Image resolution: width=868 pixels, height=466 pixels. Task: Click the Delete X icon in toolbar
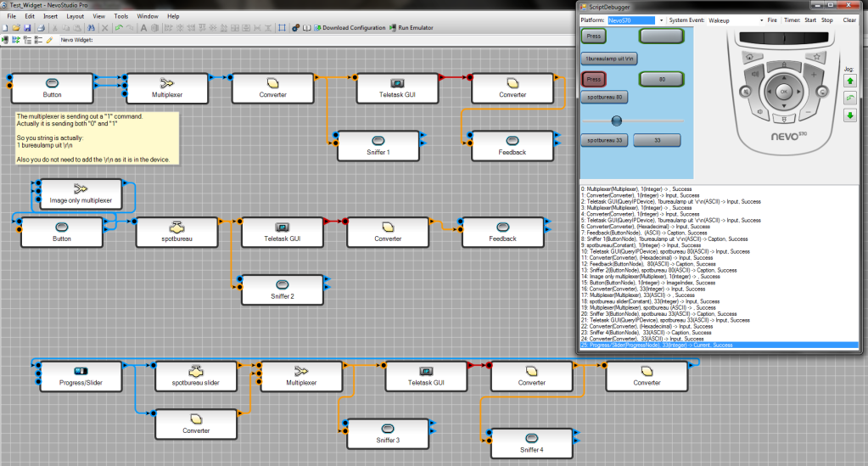(x=104, y=28)
